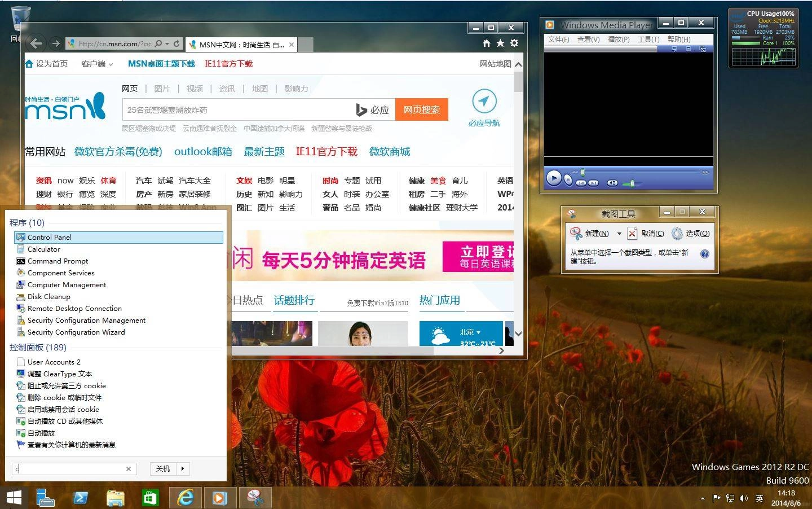Viewport: 812px width, 509px height.
Task: Close the MSN中文网 browser tab
Action: (x=291, y=45)
